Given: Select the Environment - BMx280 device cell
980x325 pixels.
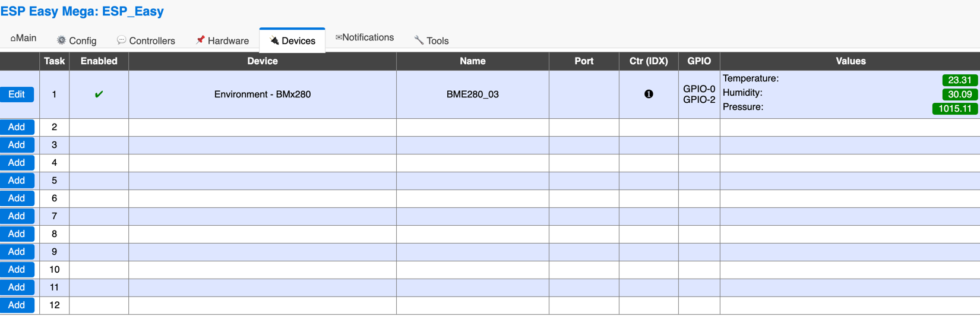Looking at the screenshot, I should [x=263, y=94].
